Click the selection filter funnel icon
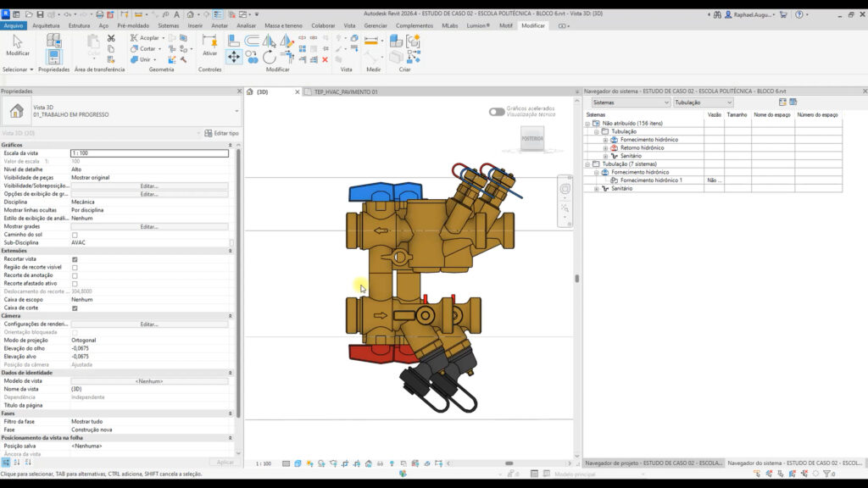The height and width of the screenshot is (488, 868). pos(827,474)
